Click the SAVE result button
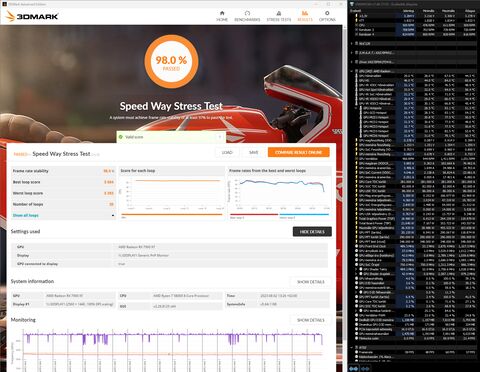480x372 pixels. click(254, 152)
